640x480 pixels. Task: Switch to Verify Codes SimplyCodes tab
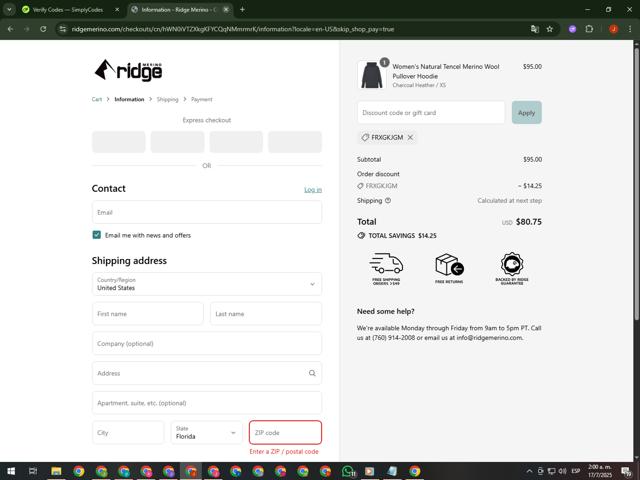click(68, 9)
